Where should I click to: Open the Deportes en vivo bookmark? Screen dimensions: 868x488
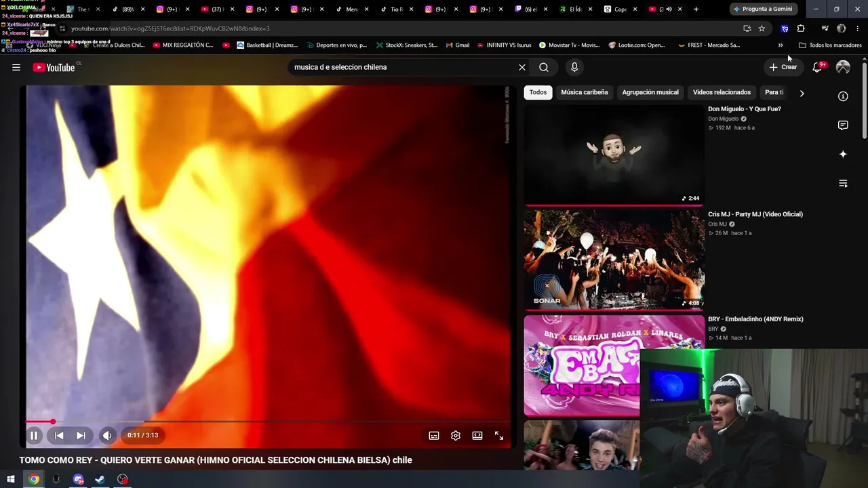[336, 45]
